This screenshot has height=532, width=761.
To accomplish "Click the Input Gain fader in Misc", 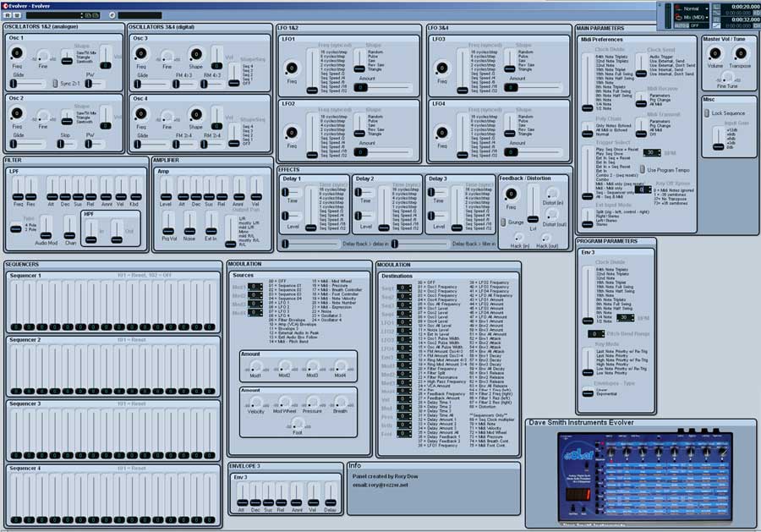I will (x=718, y=140).
